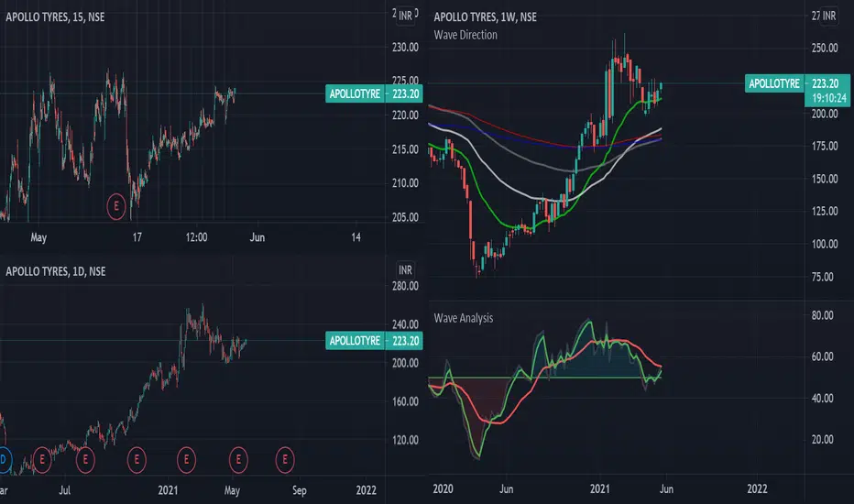This screenshot has height=504, width=854.
Task: Click the 205.00 price level on 15-minute chart
Action: pos(405,217)
